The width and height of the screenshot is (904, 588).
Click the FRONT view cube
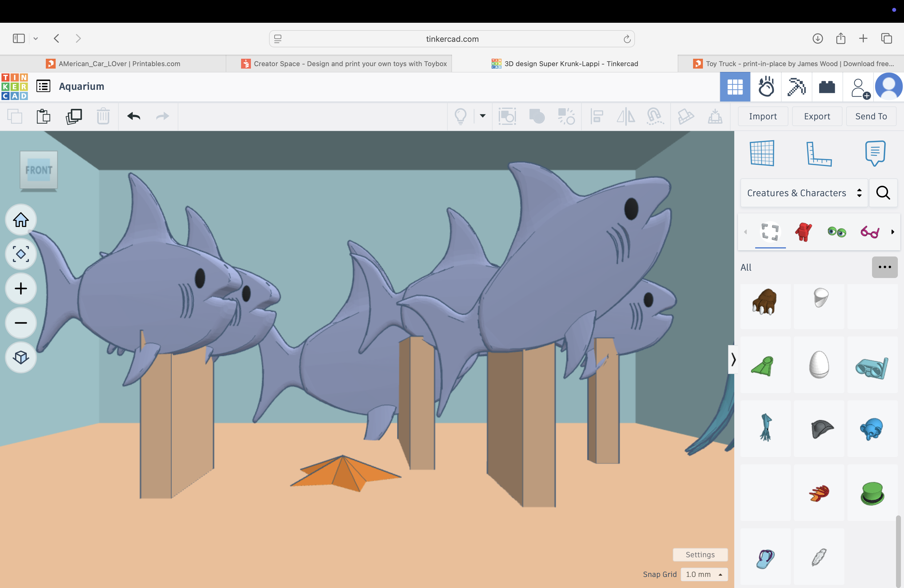pos(39,170)
